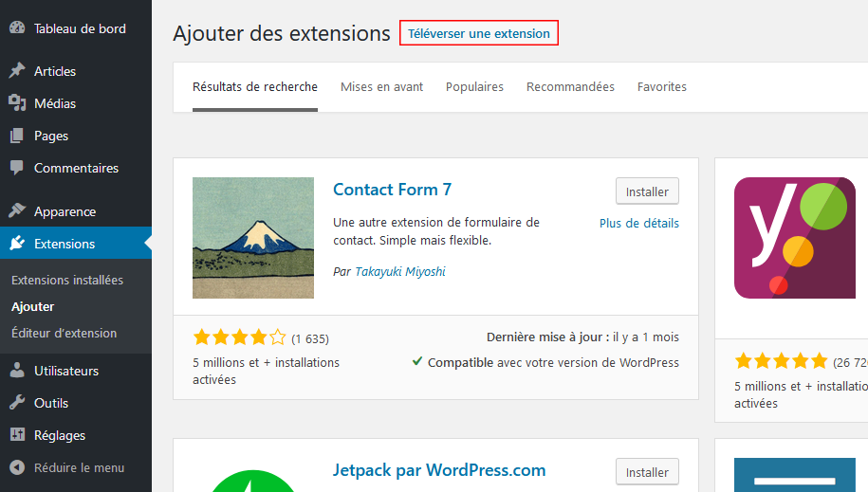Click the Commentaires speech bubble icon
The height and width of the screenshot is (492, 868).
(x=17, y=168)
